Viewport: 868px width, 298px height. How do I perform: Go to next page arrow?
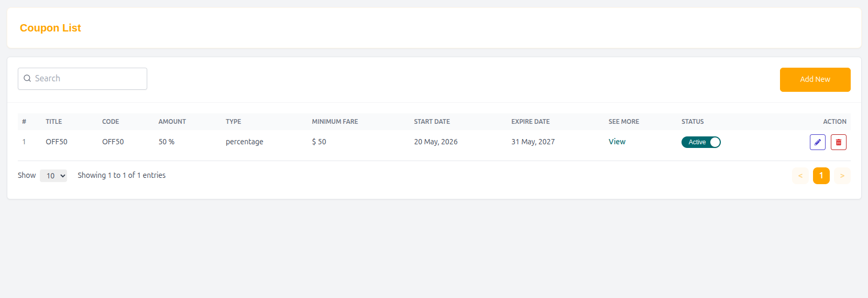tap(842, 176)
